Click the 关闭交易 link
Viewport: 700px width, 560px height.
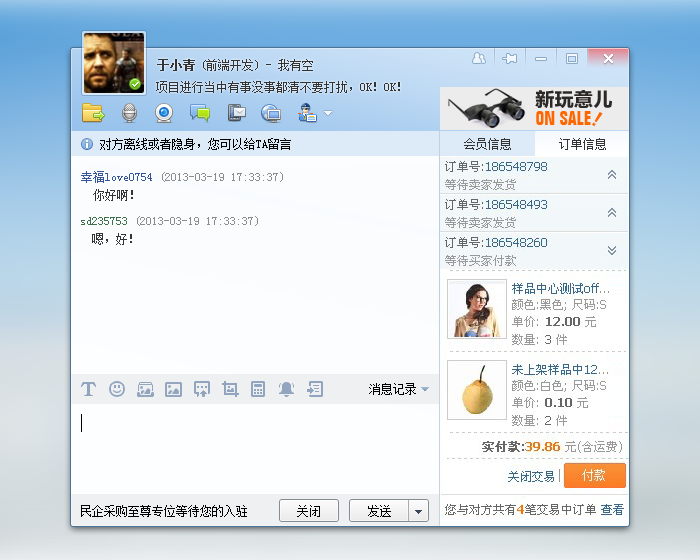tap(531, 476)
